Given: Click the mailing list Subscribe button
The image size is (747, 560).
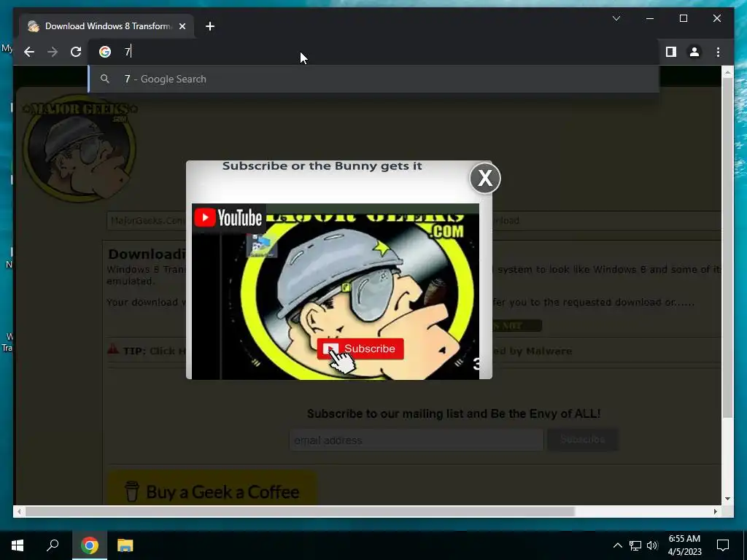Looking at the screenshot, I should [583, 440].
